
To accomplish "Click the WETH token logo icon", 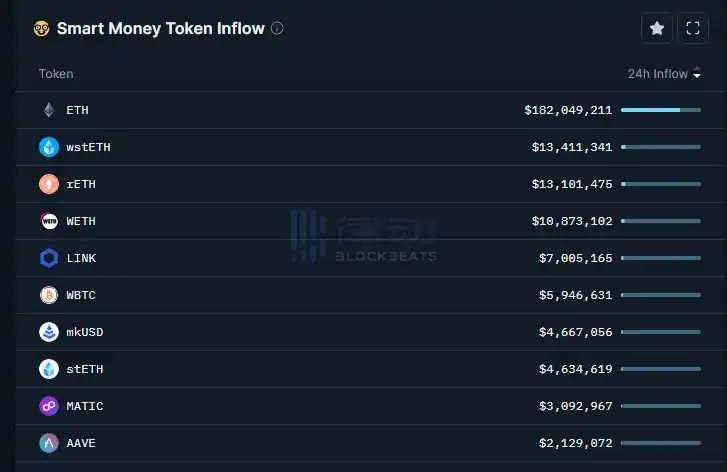I will point(49,221).
